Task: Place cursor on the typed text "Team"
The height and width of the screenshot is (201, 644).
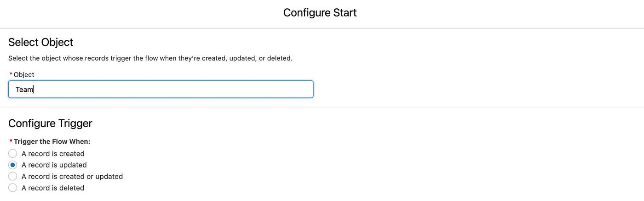Action: click(24, 89)
